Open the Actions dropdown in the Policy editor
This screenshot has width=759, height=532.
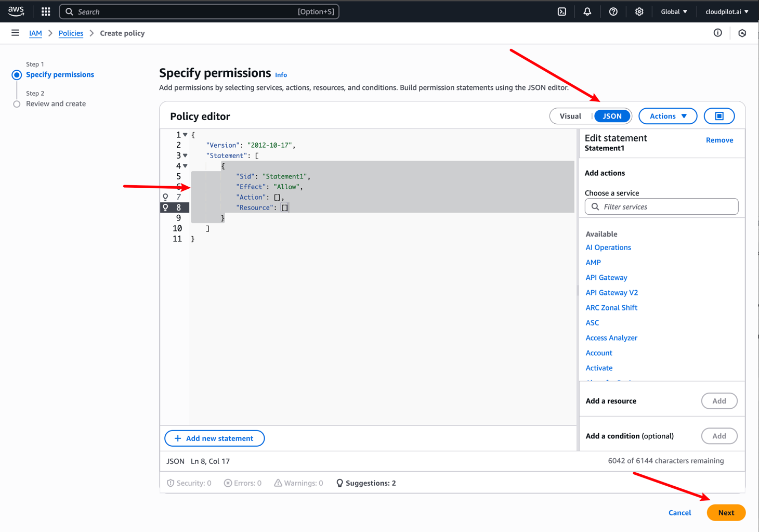click(x=668, y=115)
